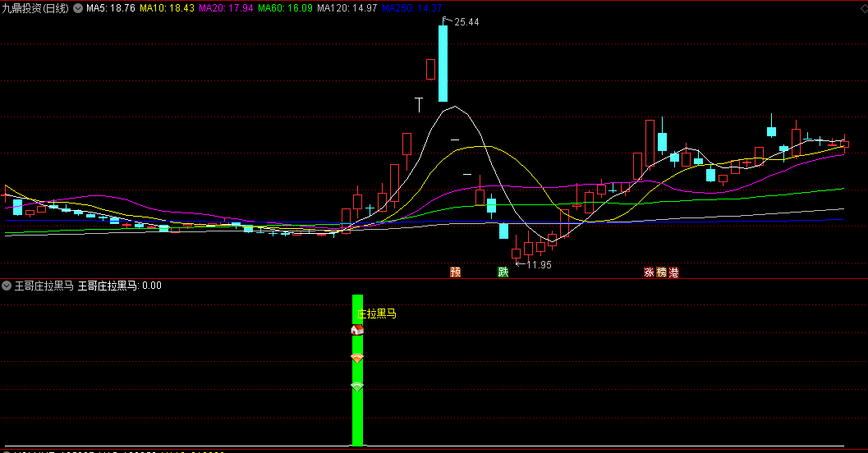The image size is (868, 453).
Task: Click the red 港 event marker
Action: pos(674,272)
